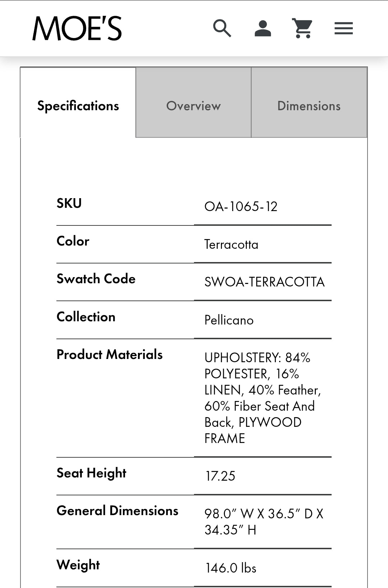Select the Specifications tab
388x588 pixels.
click(78, 106)
